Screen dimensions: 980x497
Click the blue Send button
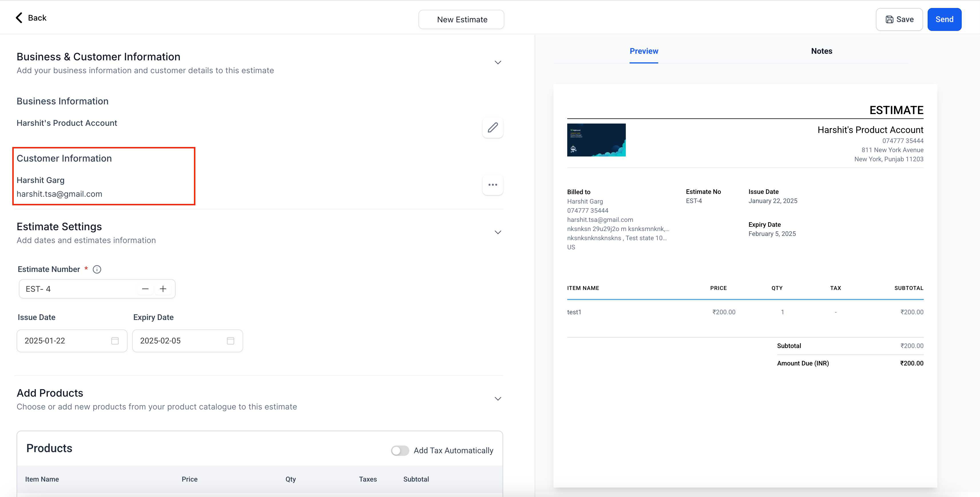pyautogui.click(x=944, y=19)
